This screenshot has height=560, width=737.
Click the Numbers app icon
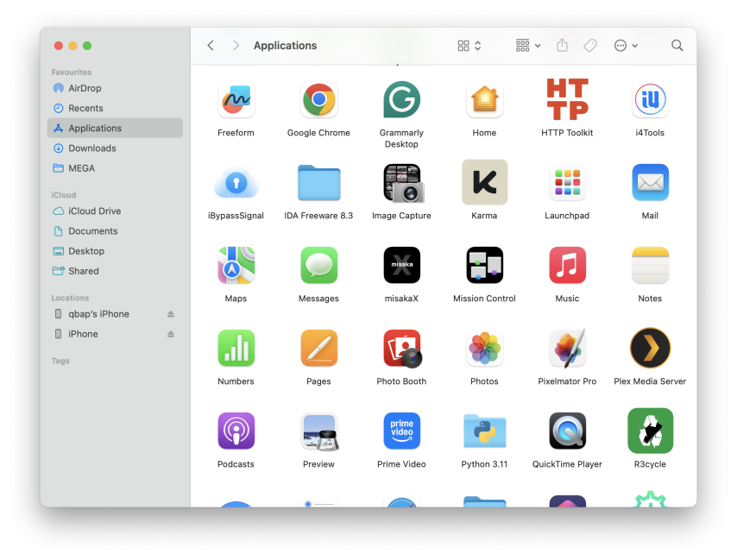236,348
